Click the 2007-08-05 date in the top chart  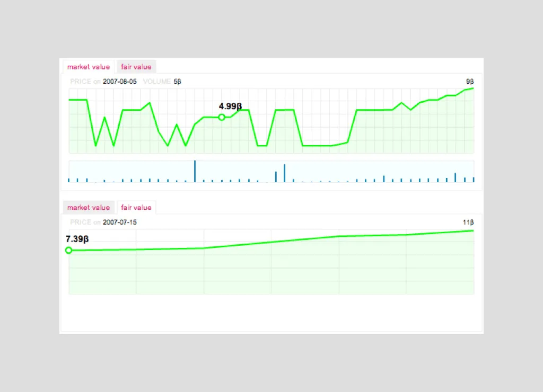pos(119,82)
